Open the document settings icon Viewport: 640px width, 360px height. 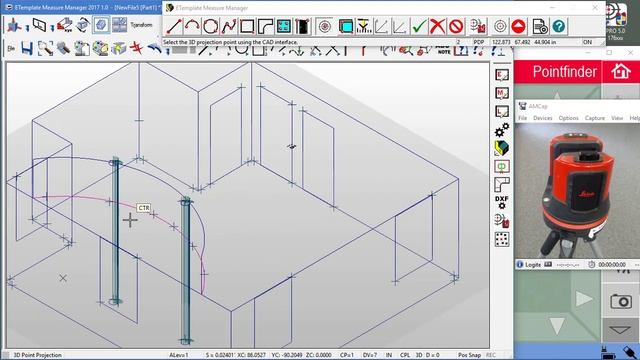(x=540, y=27)
